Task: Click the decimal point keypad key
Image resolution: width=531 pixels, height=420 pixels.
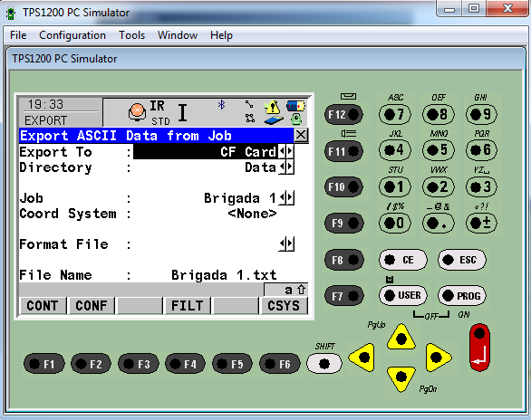Action: coord(439,224)
